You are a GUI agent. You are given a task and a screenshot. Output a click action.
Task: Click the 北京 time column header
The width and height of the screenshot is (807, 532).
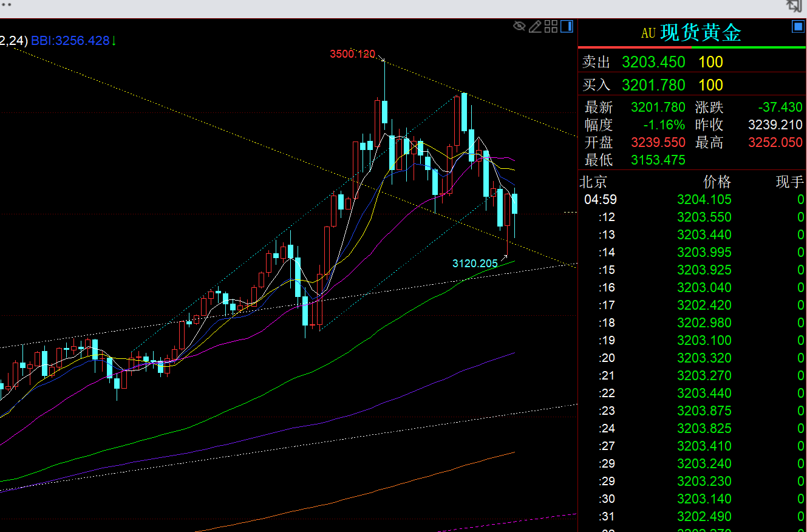point(593,182)
